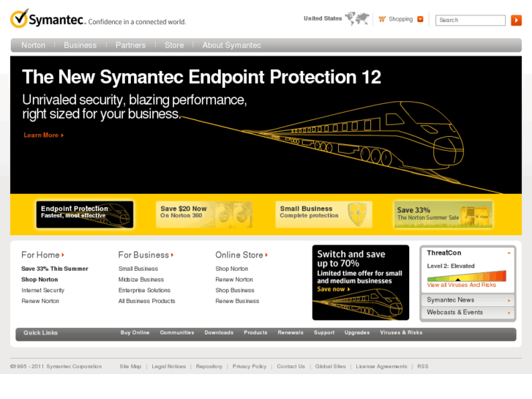Screen dimensions: 532x399
Task: Open the Internet Security link
Action: click(x=42, y=291)
